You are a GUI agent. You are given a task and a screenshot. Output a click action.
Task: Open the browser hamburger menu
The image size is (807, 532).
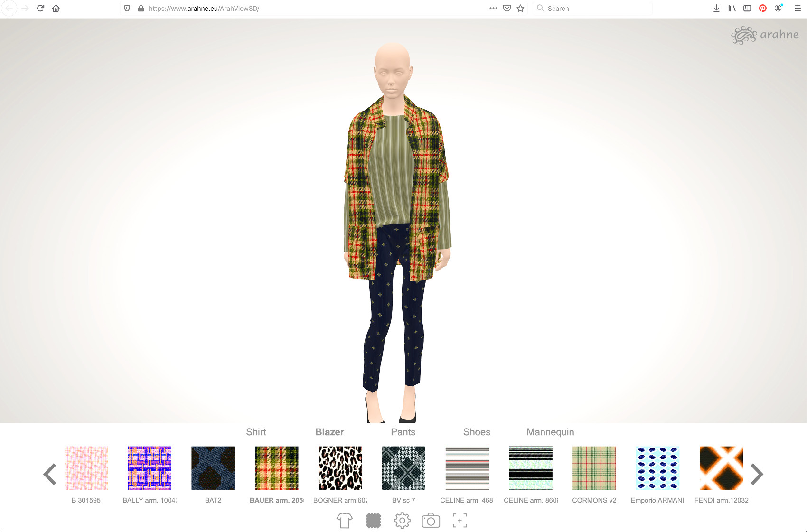click(798, 9)
